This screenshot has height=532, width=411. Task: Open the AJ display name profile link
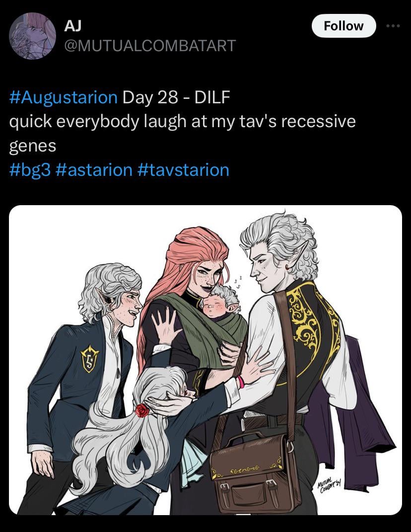[72, 25]
